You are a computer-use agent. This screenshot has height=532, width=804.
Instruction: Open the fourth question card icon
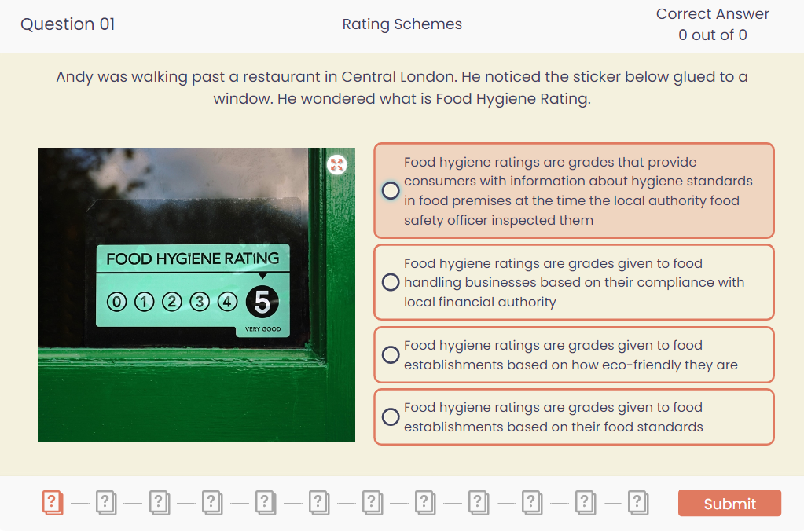[212, 503]
